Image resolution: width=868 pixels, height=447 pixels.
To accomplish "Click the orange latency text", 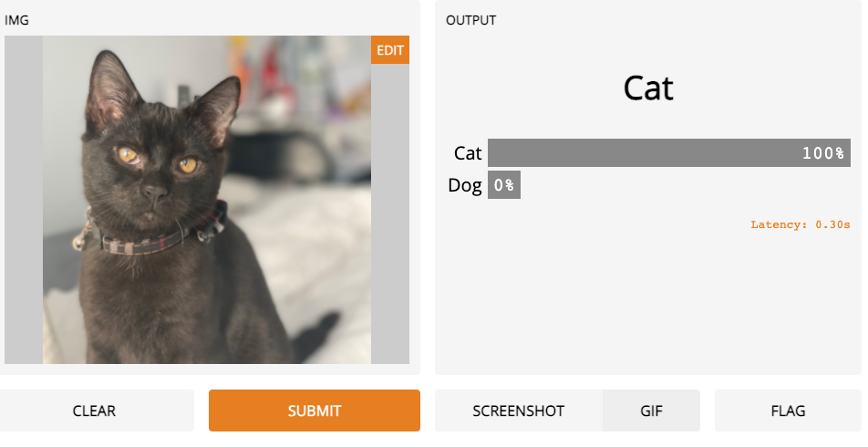I will [800, 223].
